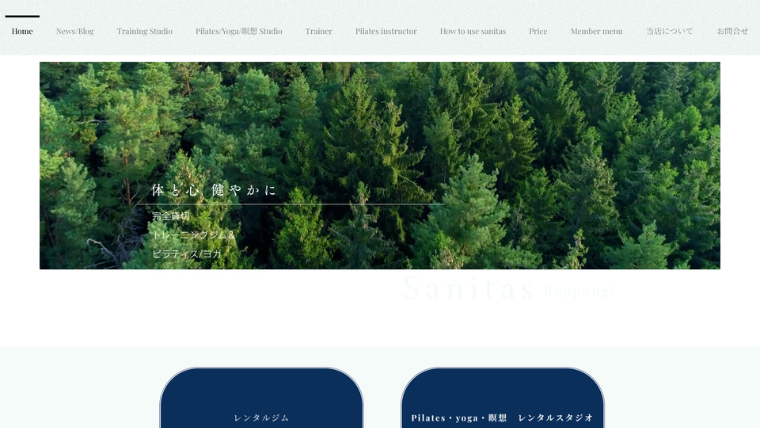Click the 体と心 健やかに headline

tap(214, 190)
